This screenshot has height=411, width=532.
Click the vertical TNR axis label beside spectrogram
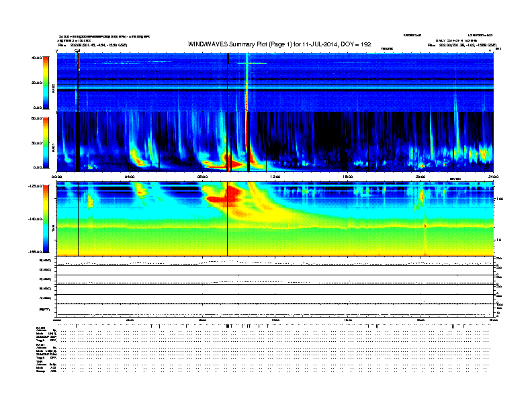pos(53,229)
